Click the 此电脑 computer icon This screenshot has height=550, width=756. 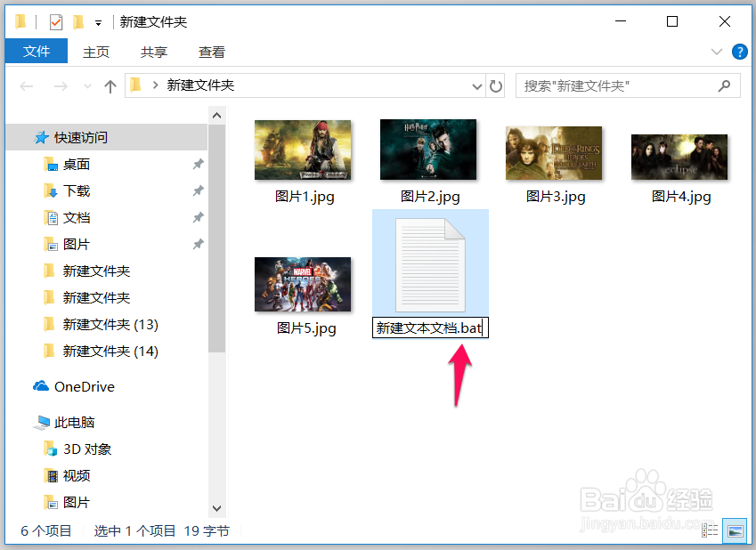click(x=42, y=423)
